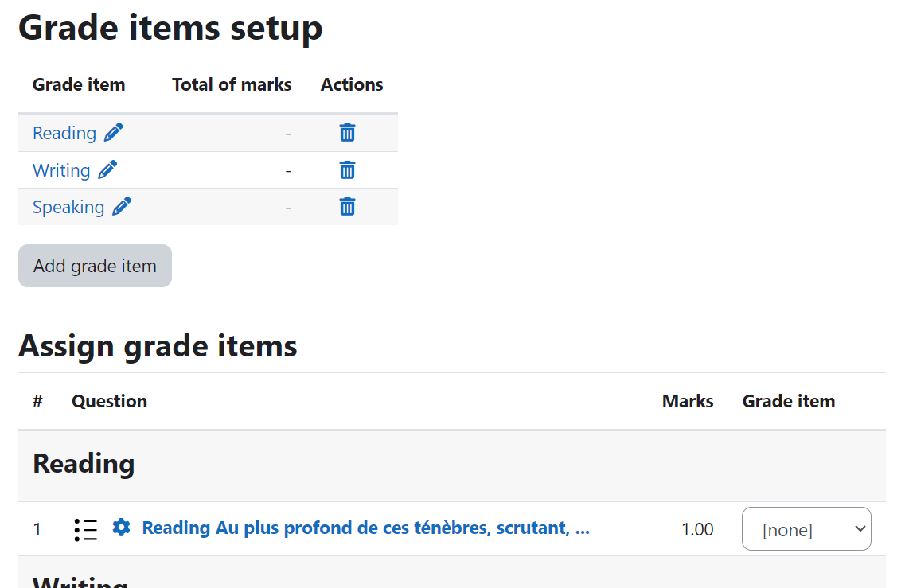Open the [none] grade item dropdown

coord(806,529)
